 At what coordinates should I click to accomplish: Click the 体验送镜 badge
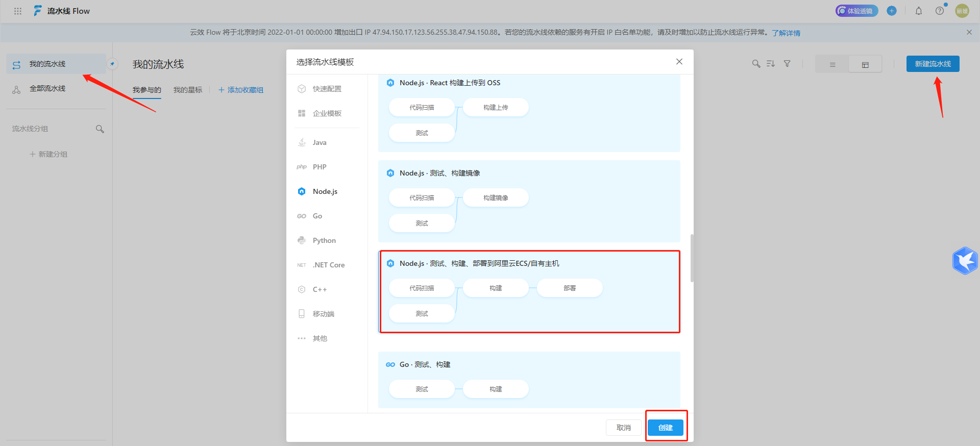[856, 11]
